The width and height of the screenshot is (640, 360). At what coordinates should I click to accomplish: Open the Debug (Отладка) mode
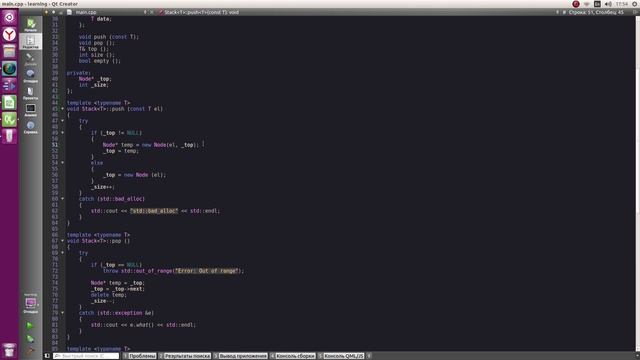pos(31,76)
